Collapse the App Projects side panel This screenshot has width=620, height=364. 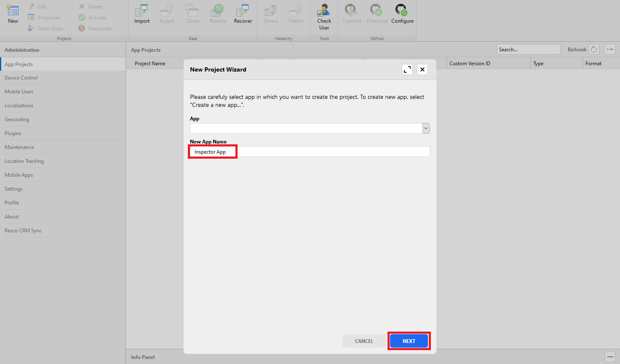point(610,50)
